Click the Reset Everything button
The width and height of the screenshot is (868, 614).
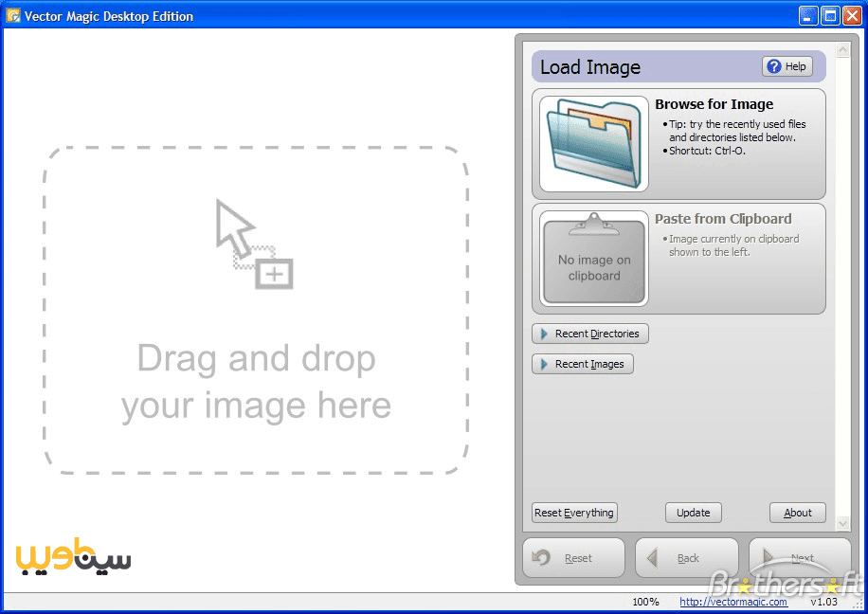coord(574,513)
